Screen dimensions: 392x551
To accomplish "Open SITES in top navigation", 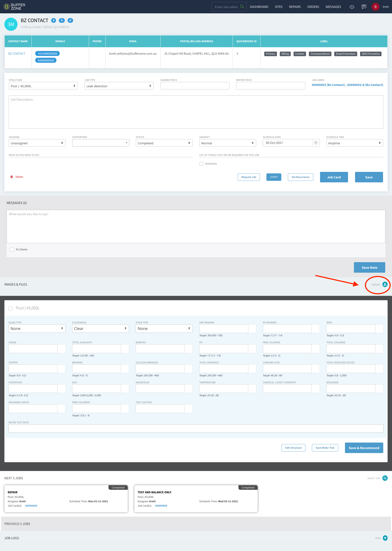I will pos(279,7).
